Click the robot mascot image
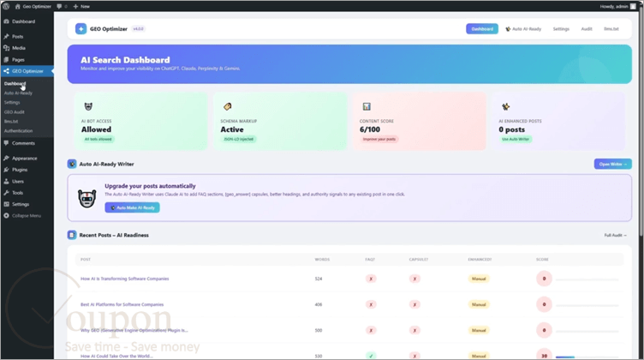 [x=87, y=199]
